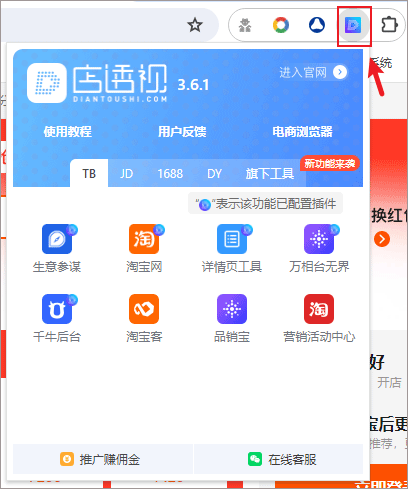The width and height of the screenshot is (408, 489).
Task: Open the 品销宝 purple icon
Action: [232, 309]
